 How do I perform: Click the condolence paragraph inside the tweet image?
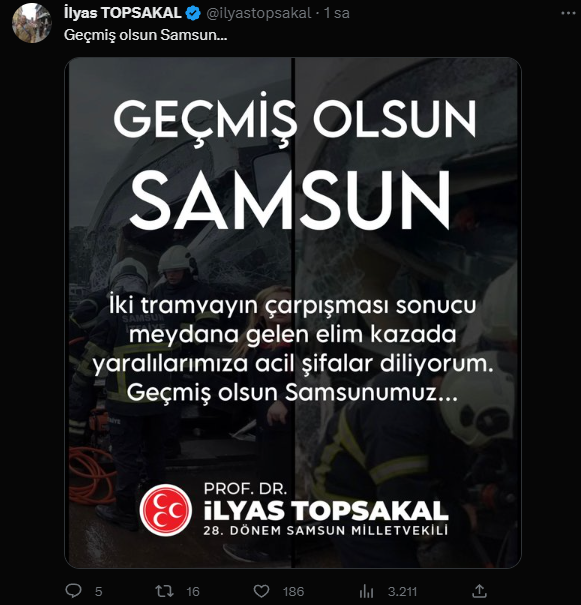[293, 349]
